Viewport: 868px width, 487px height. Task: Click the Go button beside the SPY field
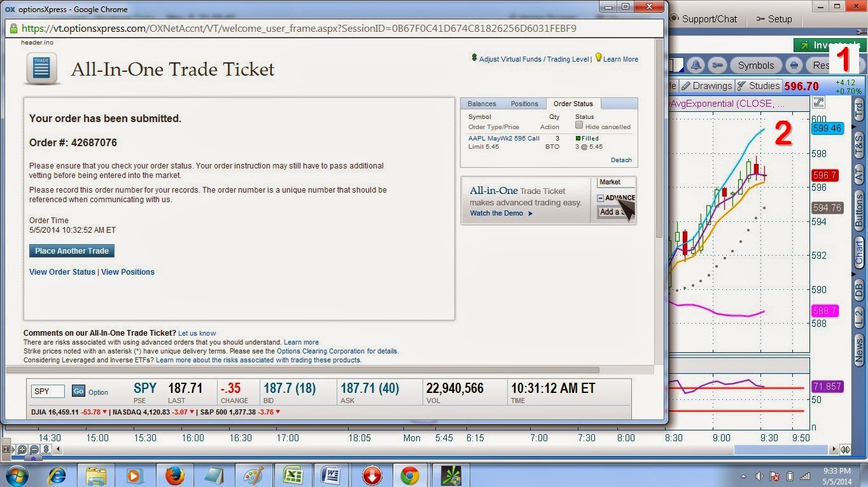[78, 391]
